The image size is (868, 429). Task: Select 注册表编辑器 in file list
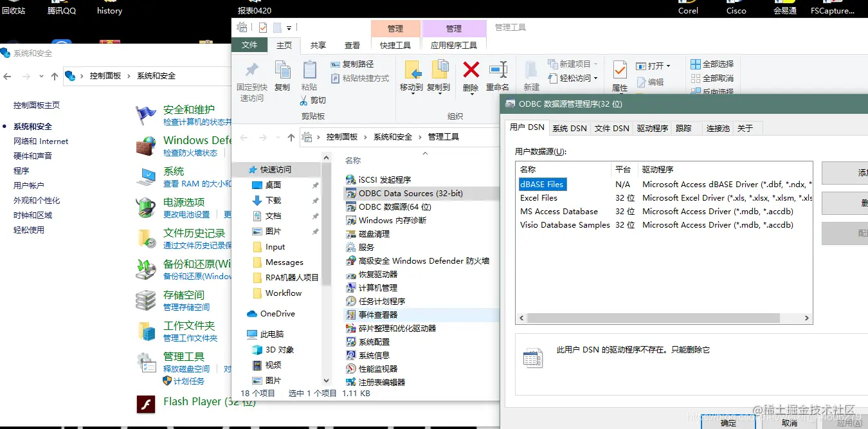[375, 382]
